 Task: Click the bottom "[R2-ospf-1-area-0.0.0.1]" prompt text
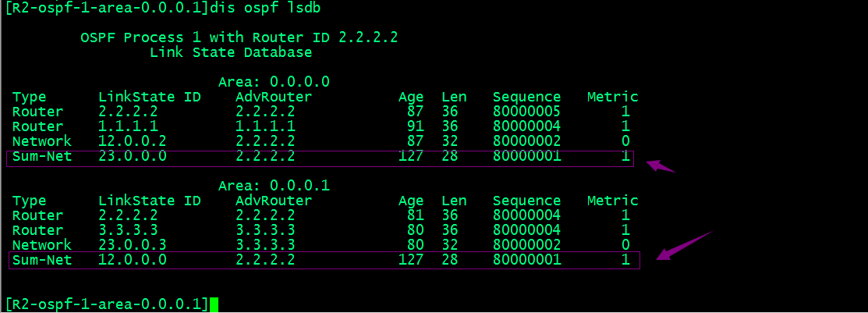click(108, 304)
